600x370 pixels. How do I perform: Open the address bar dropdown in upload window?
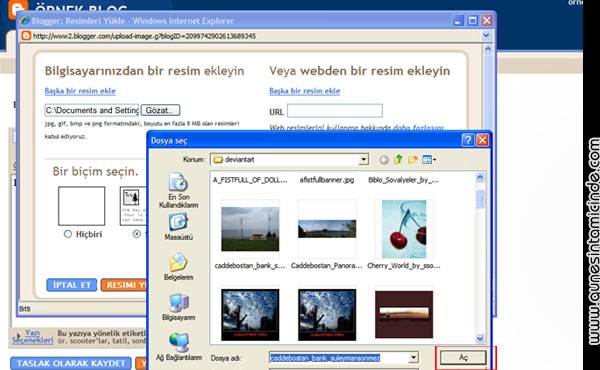point(486,36)
